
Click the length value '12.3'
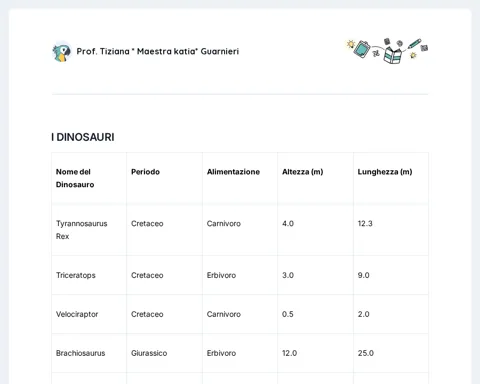[x=365, y=223]
